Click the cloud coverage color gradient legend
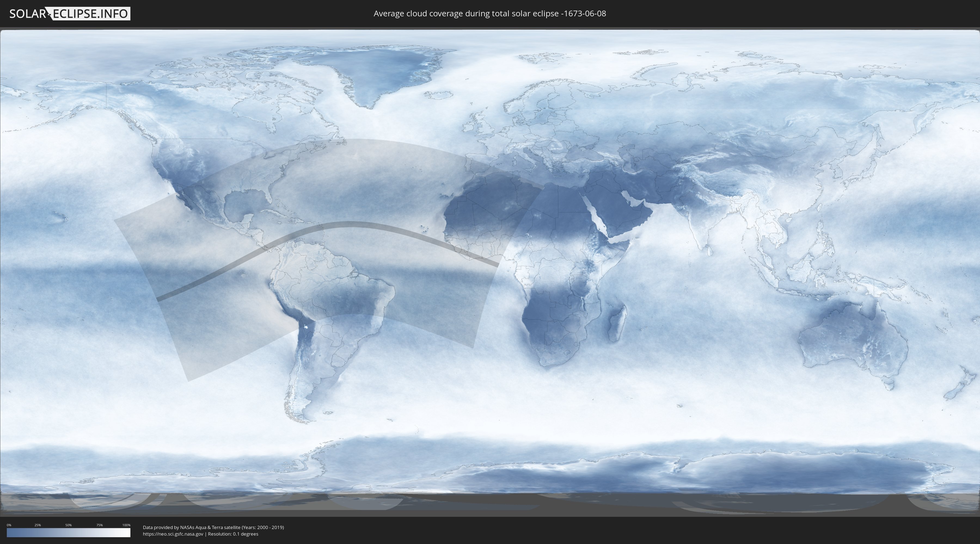 click(69, 533)
